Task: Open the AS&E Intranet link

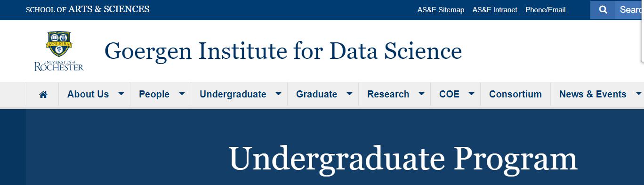Action: pos(495,10)
